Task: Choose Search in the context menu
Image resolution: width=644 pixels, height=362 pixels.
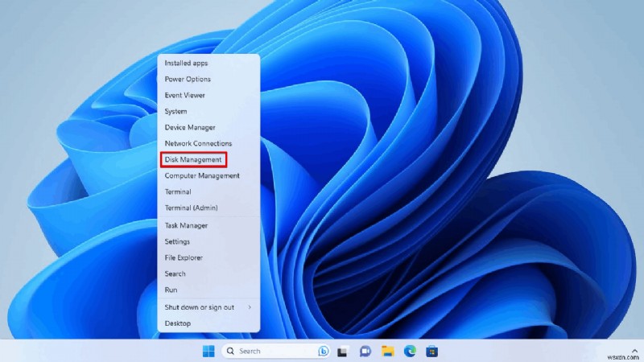Action: point(208,274)
